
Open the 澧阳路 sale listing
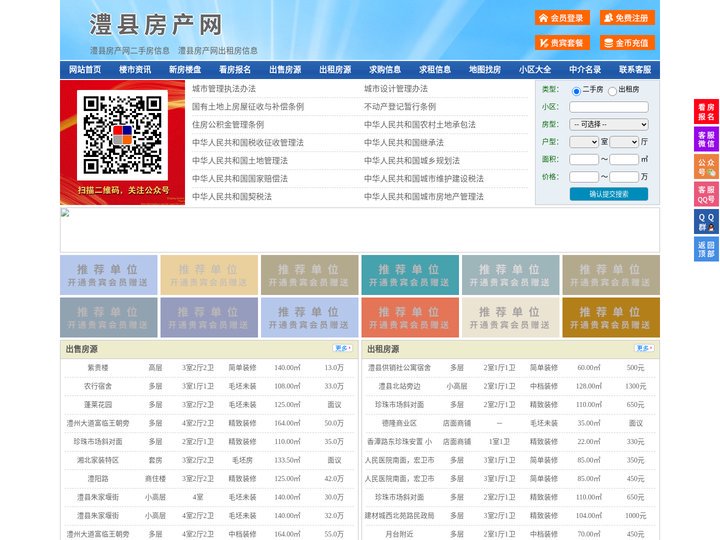tap(98, 478)
